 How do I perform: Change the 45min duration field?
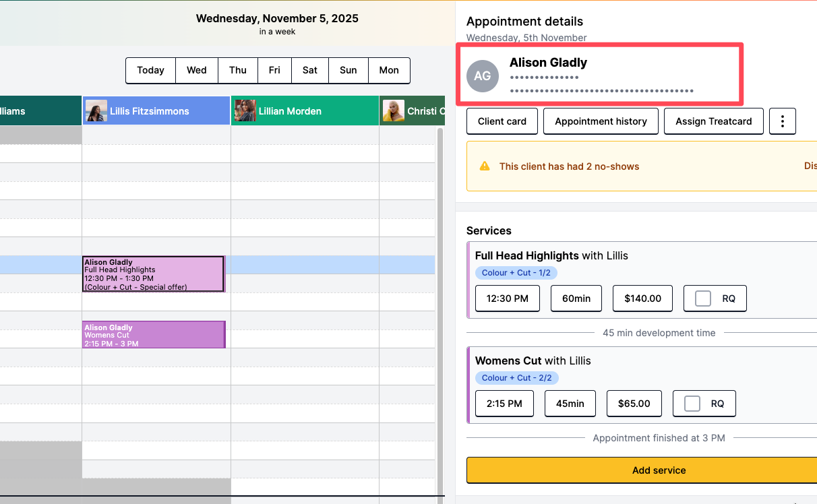[x=570, y=404]
